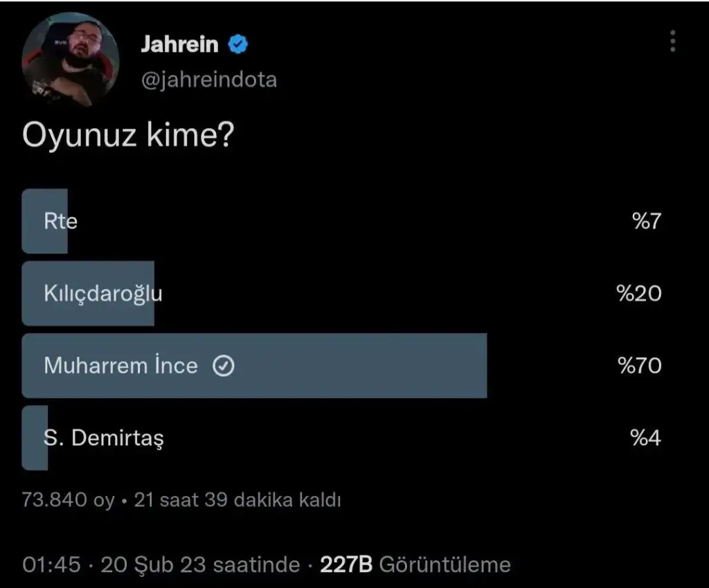709x588 pixels.
Task: Click the blue verified badge beside Jahrein
Action: 239,45
